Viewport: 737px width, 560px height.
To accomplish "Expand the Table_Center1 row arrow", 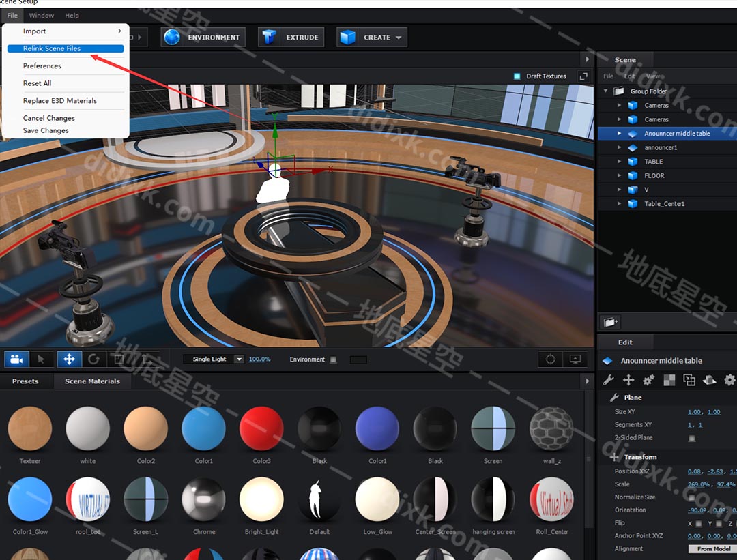I will (619, 204).
